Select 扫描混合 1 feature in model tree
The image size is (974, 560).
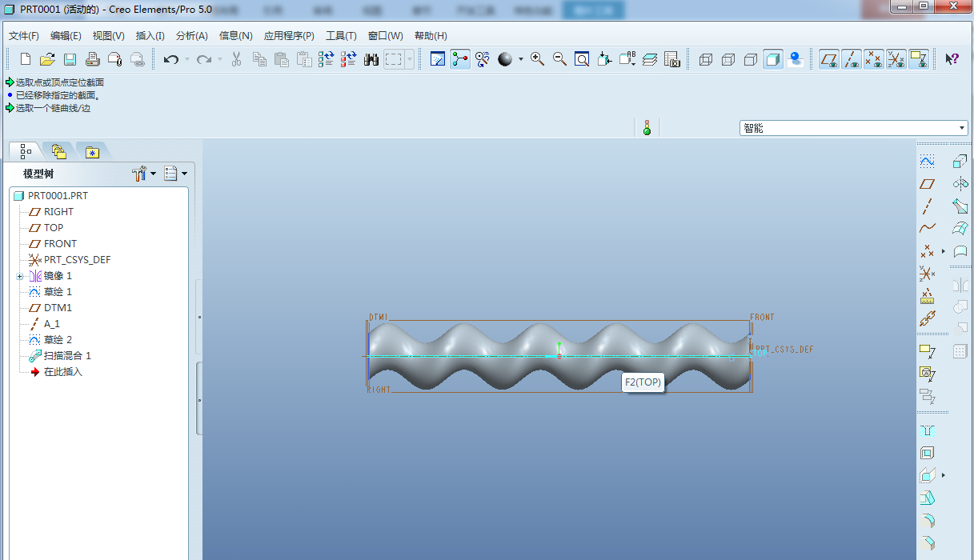[x=67, y=356]
